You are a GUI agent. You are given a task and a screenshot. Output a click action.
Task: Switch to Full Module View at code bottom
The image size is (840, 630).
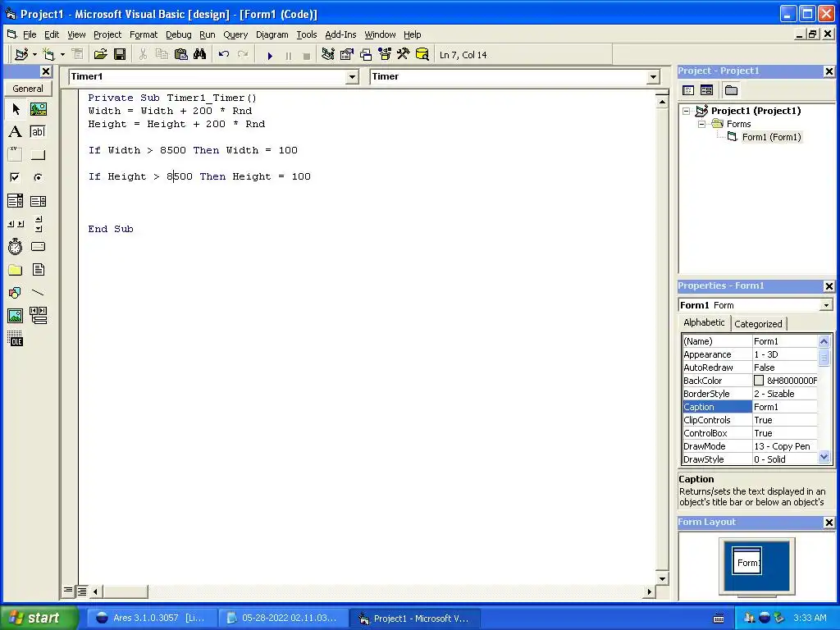click(82, 591)
